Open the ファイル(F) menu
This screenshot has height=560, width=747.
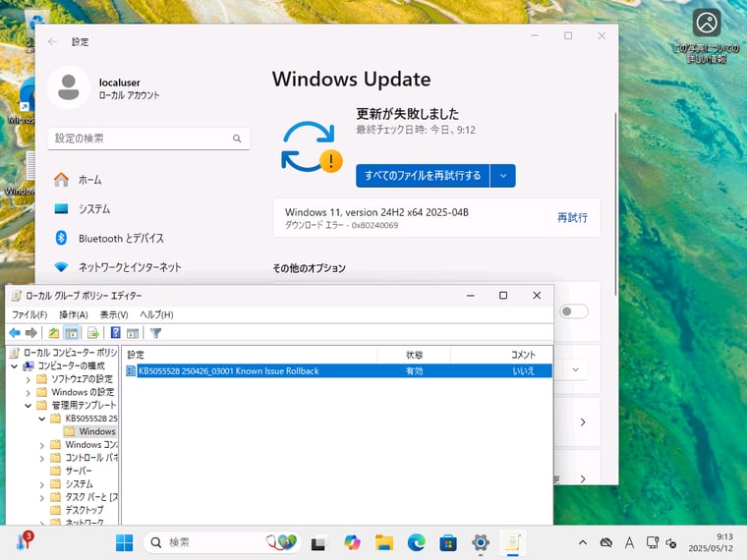(x=29, y=314)
